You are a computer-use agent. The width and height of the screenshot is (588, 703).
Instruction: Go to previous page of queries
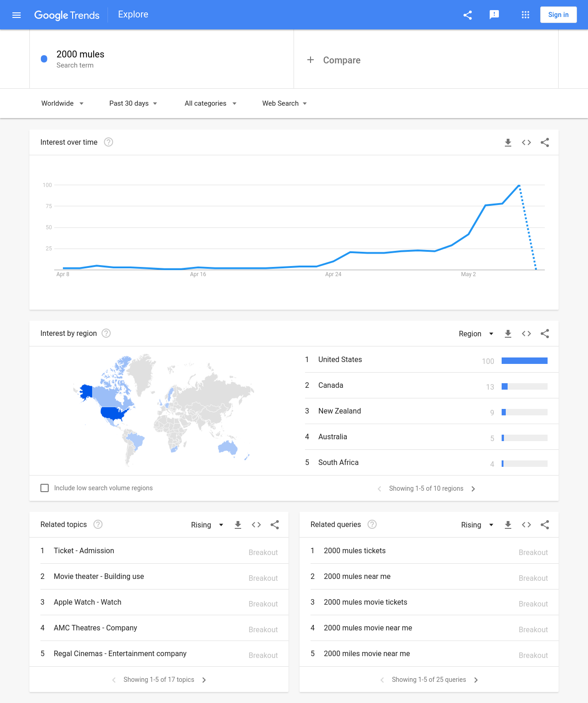[x=382, y=680]
